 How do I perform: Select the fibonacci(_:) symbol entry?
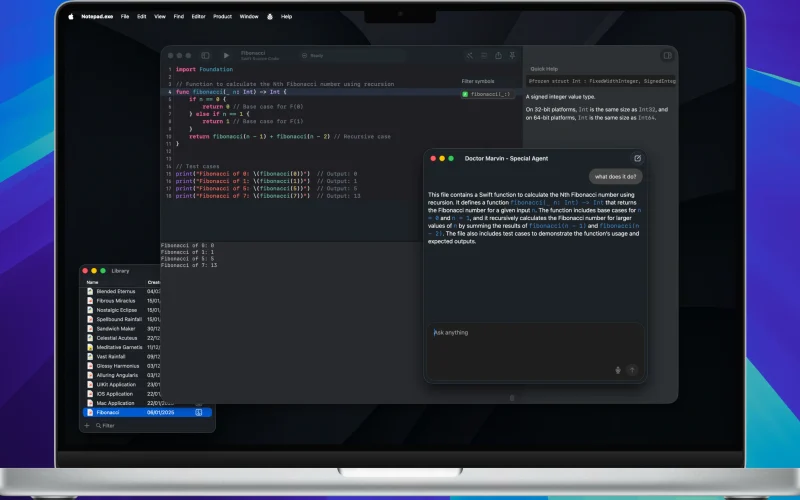pos(486,94)
